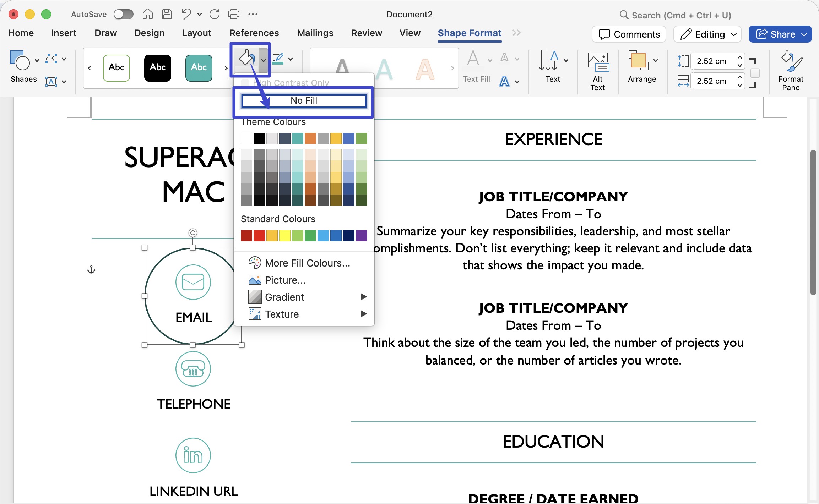Pick the black theme colour swatch
The image size is (819, 504).
point(259,138)
